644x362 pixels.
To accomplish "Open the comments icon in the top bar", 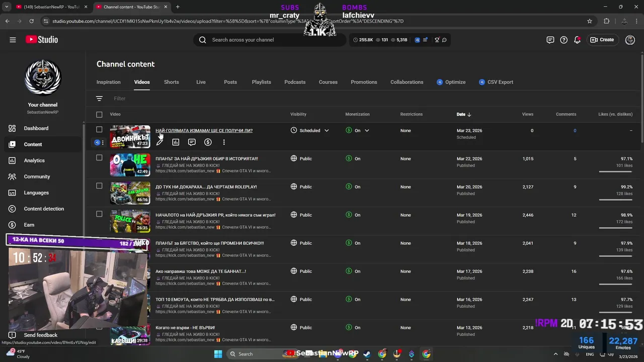I will 550,40.
